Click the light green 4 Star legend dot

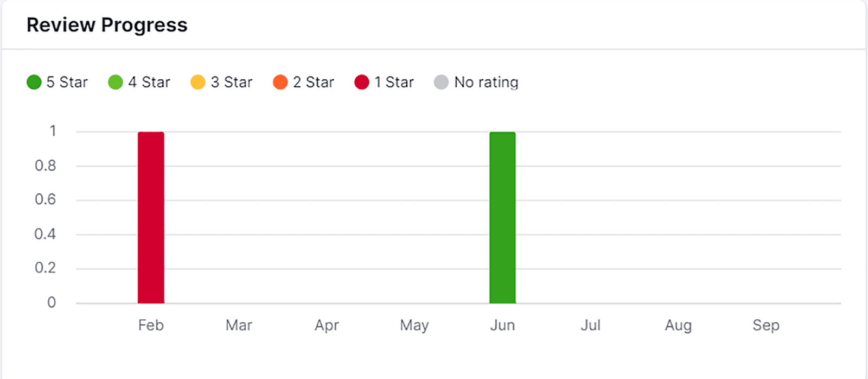pos(116,83)
